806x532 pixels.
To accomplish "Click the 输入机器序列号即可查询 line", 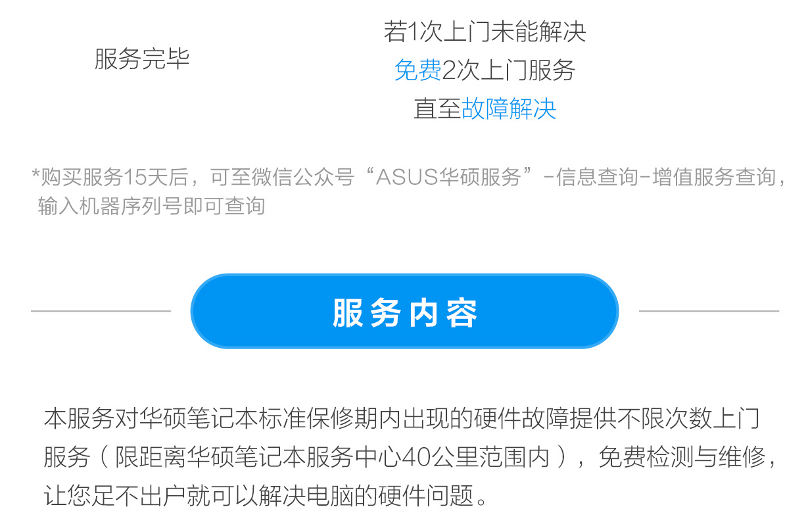I will pyautogui.click(x=151, y=206).
